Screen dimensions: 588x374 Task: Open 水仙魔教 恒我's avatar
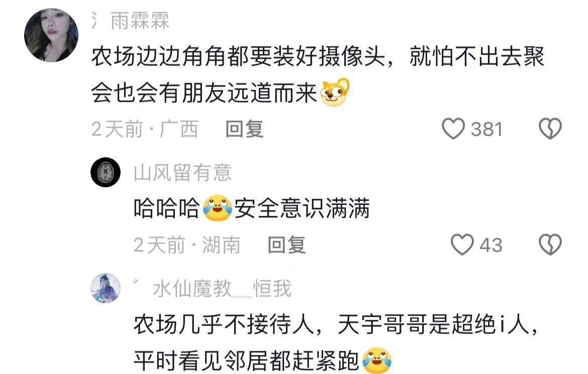[x=106, y=288]
